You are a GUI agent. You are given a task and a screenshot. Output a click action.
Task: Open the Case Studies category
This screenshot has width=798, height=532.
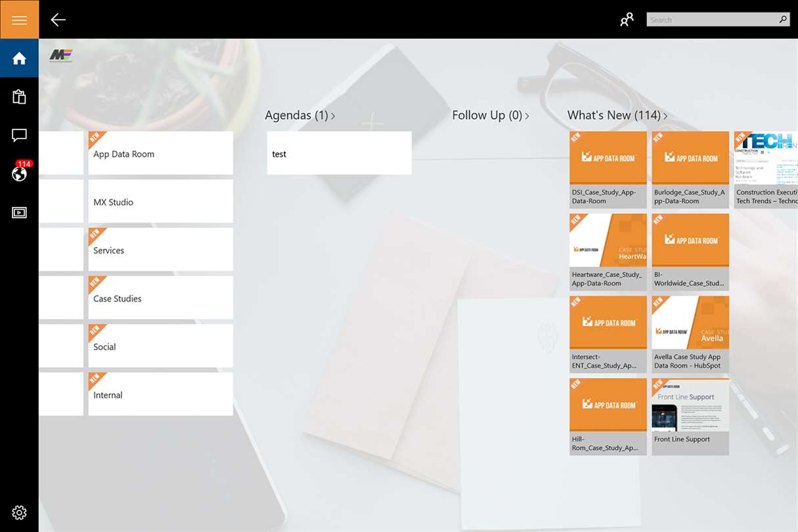coord(161,298)
